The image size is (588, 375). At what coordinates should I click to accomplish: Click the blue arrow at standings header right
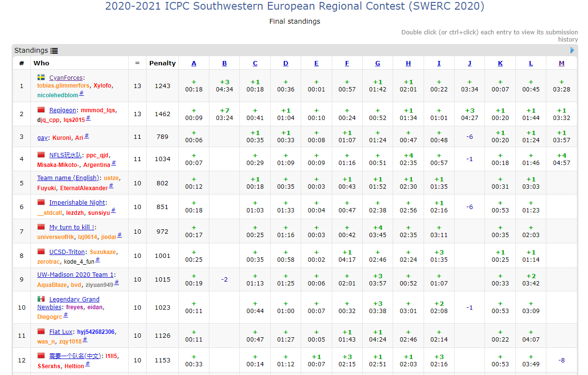pyautogui.click(x=573, y=50)
